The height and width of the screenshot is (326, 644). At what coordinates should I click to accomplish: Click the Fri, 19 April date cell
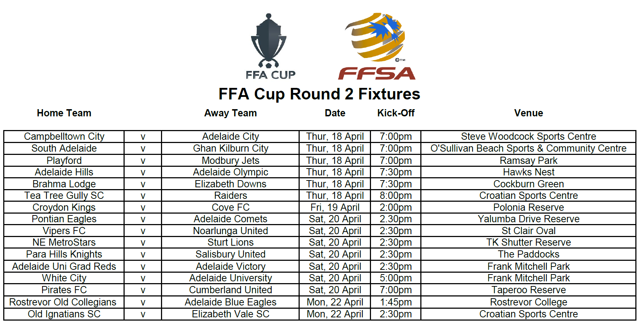coord(335,207)
